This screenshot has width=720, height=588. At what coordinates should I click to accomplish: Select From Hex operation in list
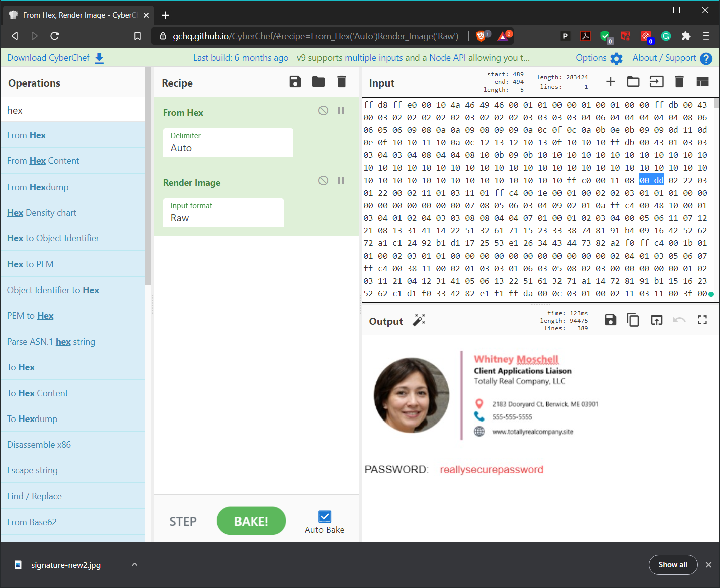73,135
